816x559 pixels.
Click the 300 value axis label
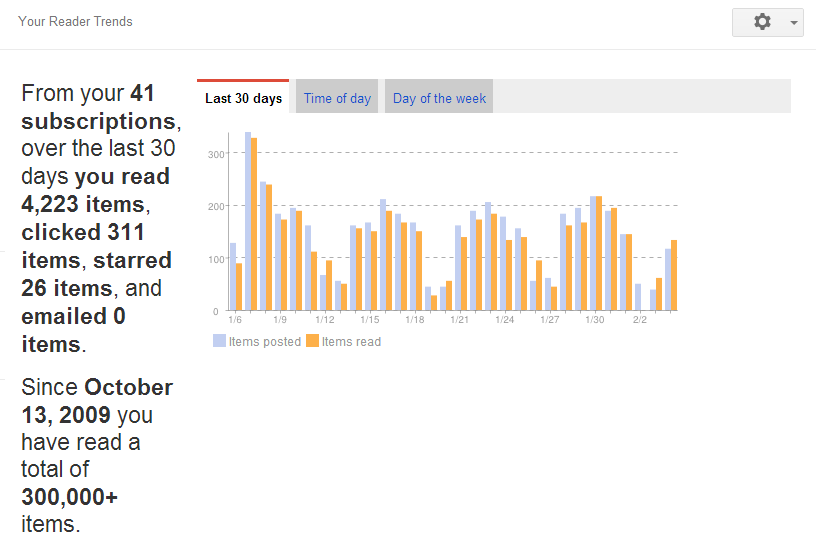click(216, 155)
